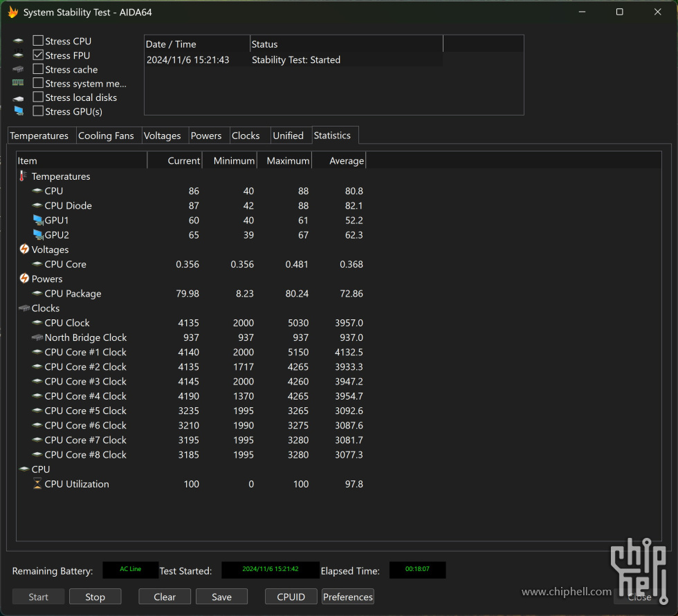Viewport: 678px width, 616px height.
Task: Click the Average column header
Action: click(339, 160)
